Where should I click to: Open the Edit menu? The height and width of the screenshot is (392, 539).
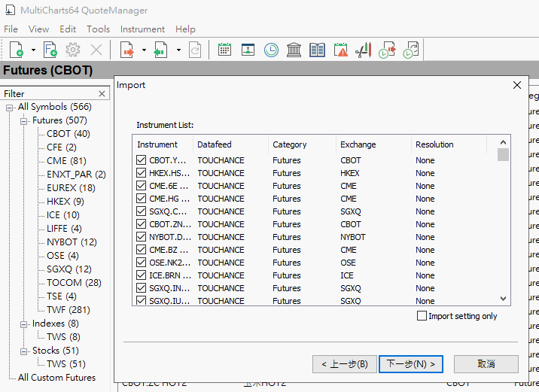coord(68,29)
